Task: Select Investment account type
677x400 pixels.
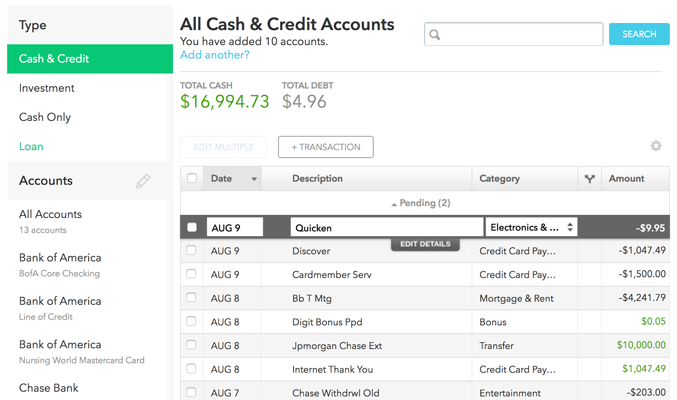Action: click(47, 88)
